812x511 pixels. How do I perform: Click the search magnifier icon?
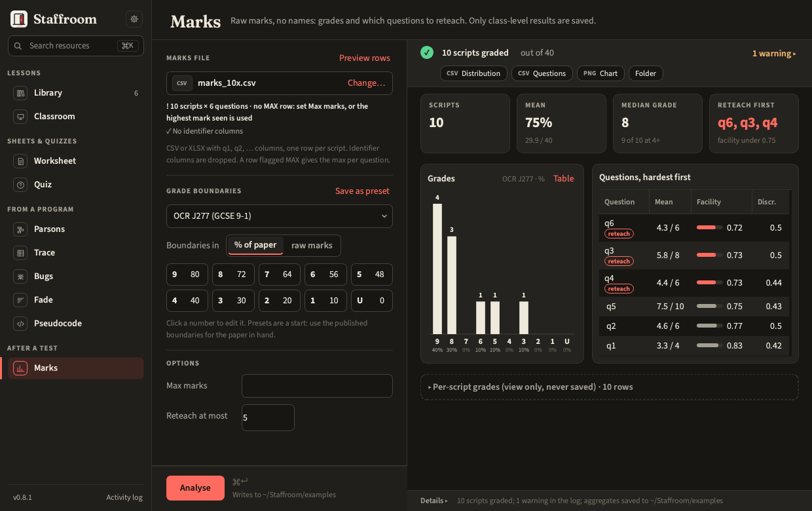pos(19,46)
